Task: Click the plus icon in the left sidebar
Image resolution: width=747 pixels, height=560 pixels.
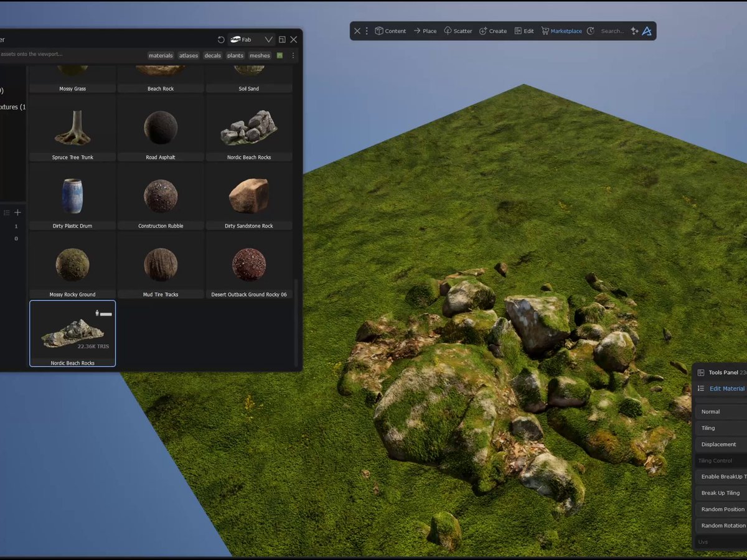Action: tap(17, 213)
